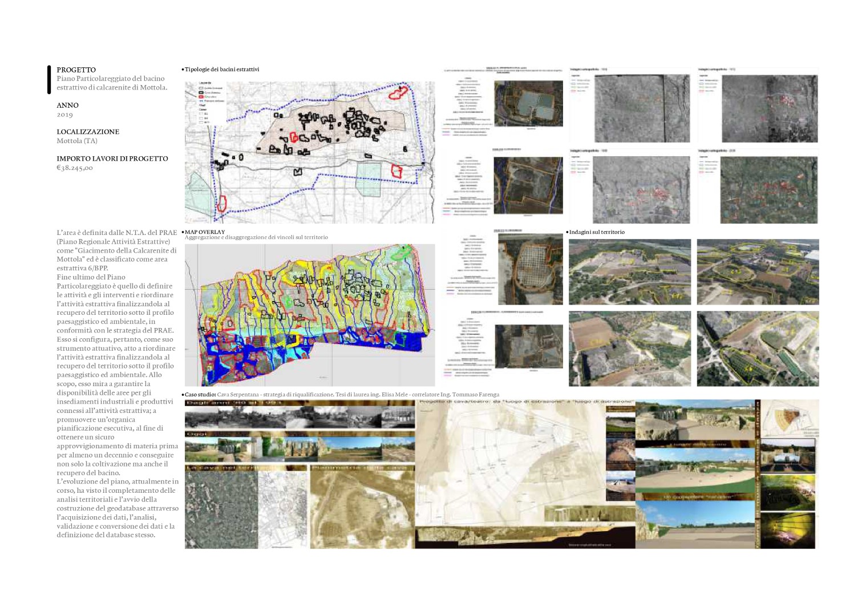Select the location 'Mottola (TA)'

click(x=77, y=141)
